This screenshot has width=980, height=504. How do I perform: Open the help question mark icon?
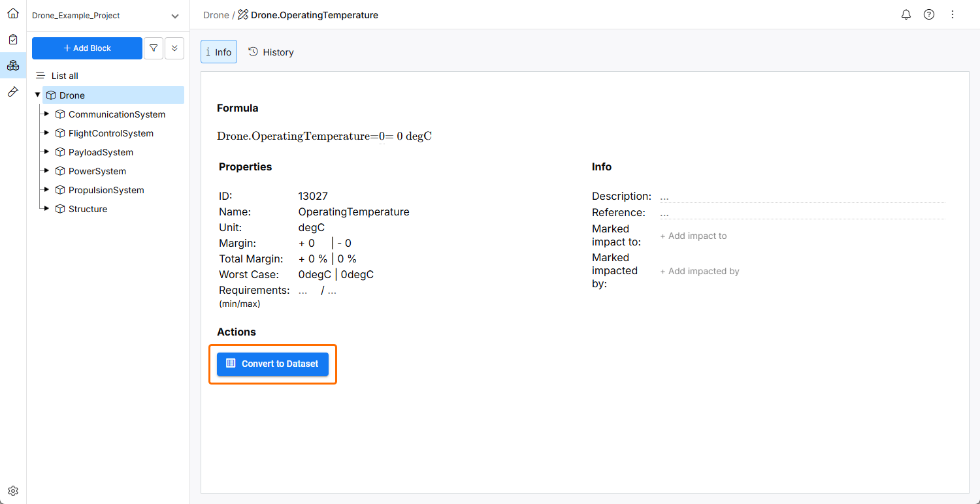(x=929, y=14)
